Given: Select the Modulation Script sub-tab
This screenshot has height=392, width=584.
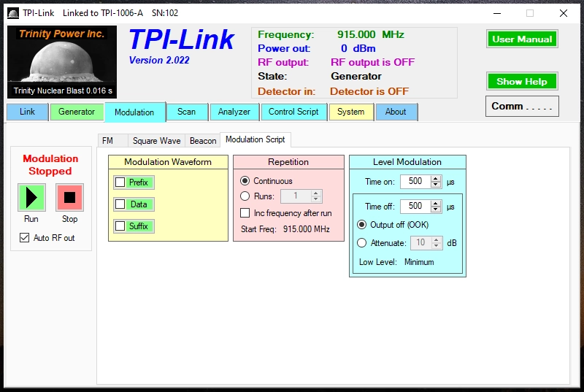Looking at the screenshot, I should pyautogui.click(x=255, y=139).
